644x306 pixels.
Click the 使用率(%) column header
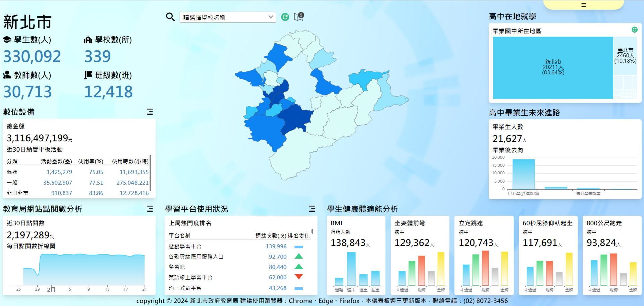tap(91, 161)
